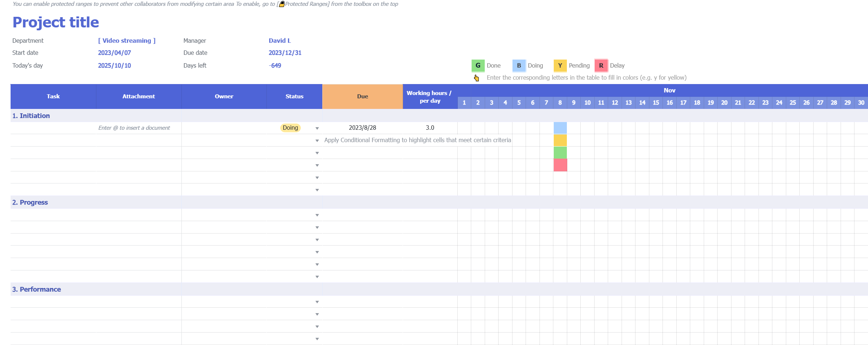Click the 3. Performance section heading
Screen dimensions: 868x345
point(37,289)
